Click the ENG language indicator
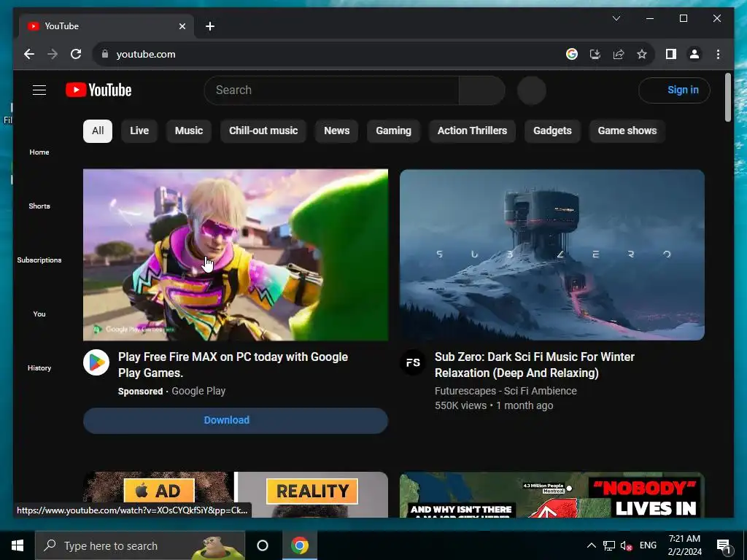The height and width of the screenshot is (560, 747). tap(648, 545)
